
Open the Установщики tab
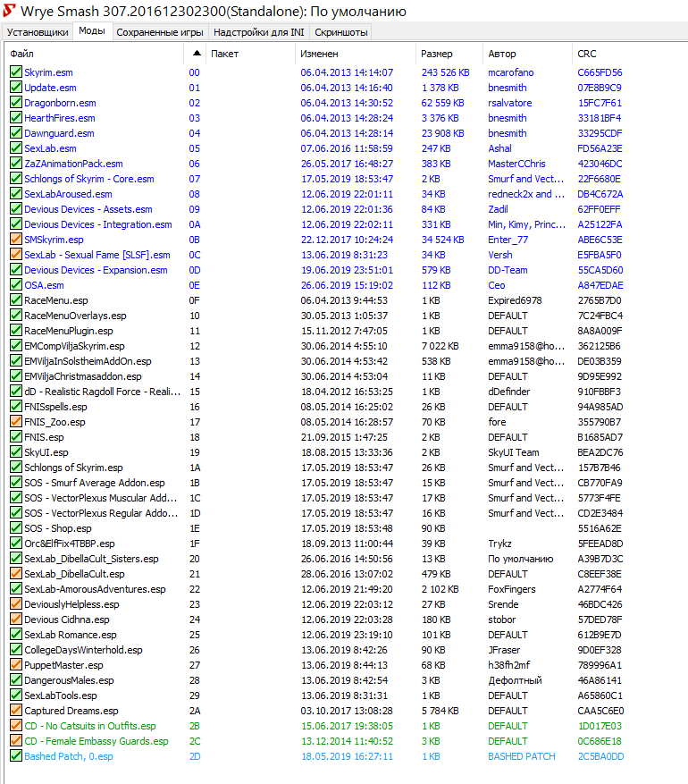click(38, 32)
